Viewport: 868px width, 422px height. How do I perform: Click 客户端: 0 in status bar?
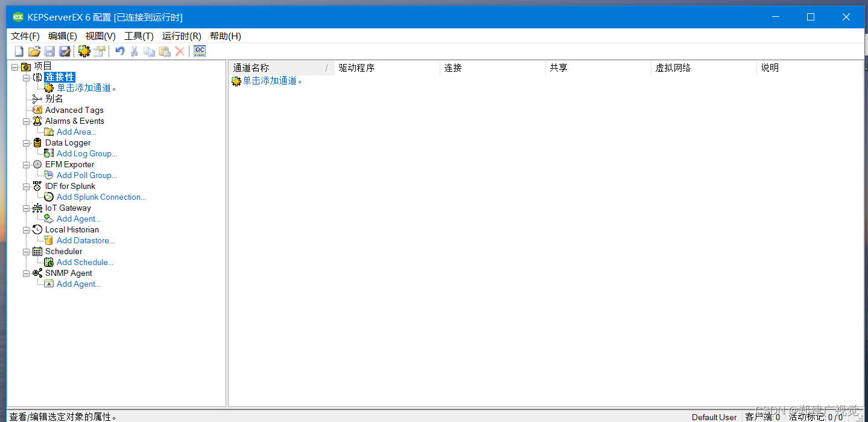(762, 417)
